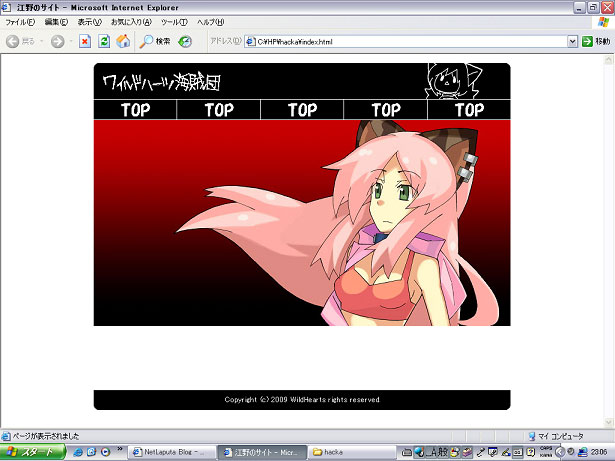The width and height of the screenshot is (615, 461).
Task: Click the rightmost TOP navigation button
Action: click(469, 110)
